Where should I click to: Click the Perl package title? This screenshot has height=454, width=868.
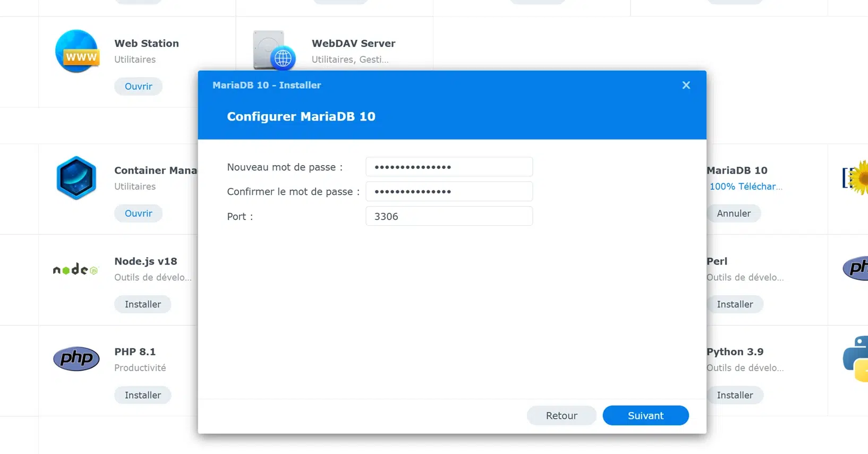[x=717, y=261]
